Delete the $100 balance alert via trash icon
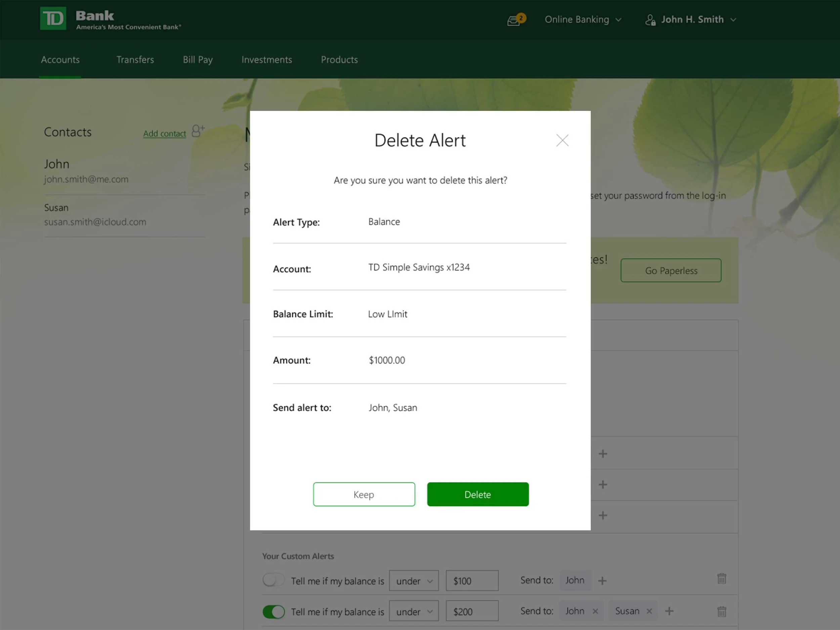 coord(721,579)
